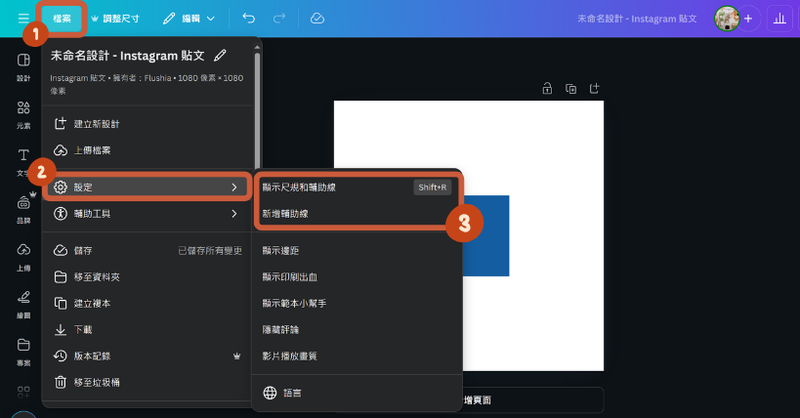Click the 檔案 (File) button

pyautogui.click(x=62, y=18)
